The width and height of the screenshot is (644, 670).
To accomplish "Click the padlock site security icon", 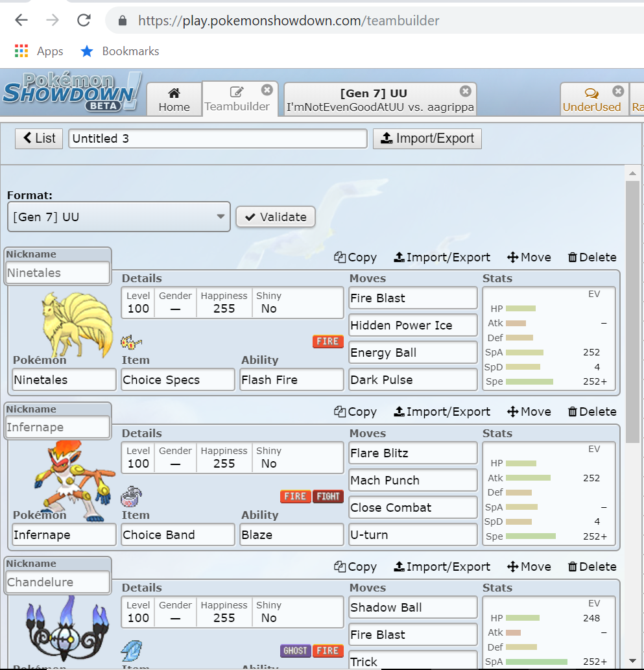I will (122, 21).
